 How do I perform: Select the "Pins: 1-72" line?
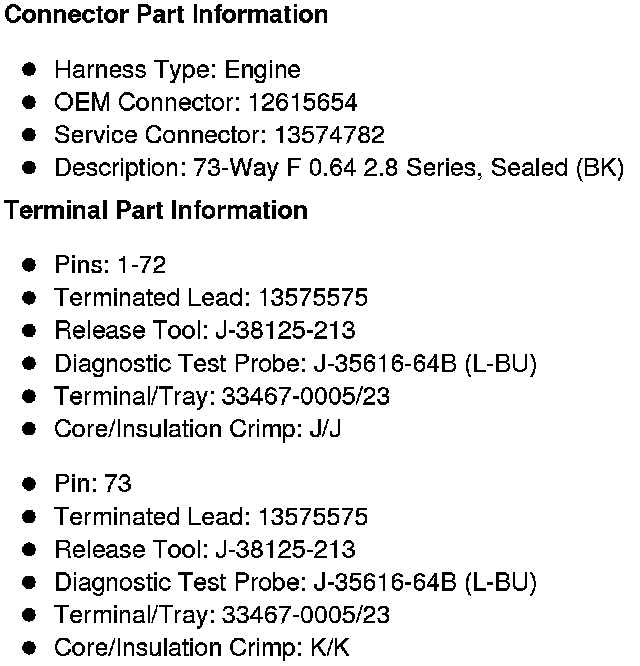110,265
